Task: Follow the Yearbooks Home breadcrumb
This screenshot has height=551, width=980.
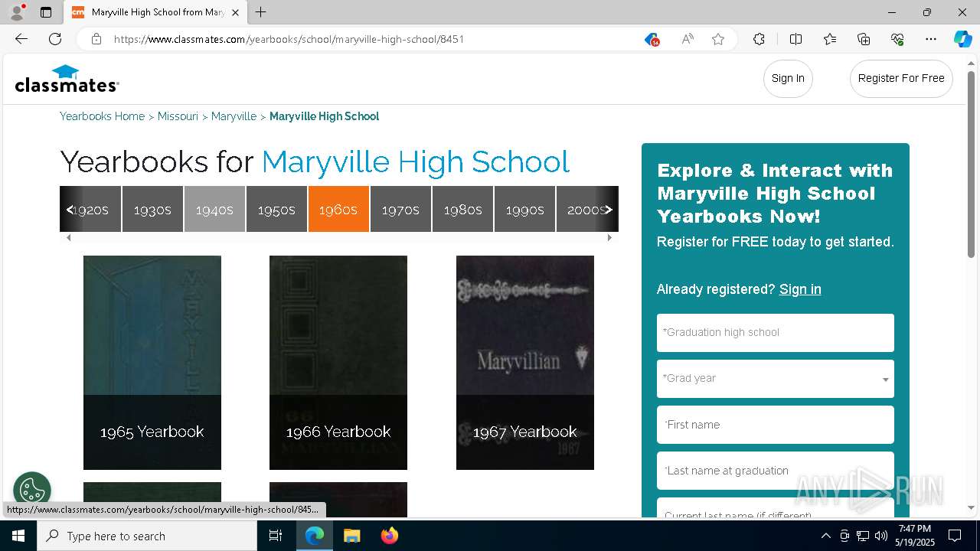Action: click(x=103, y=116)
